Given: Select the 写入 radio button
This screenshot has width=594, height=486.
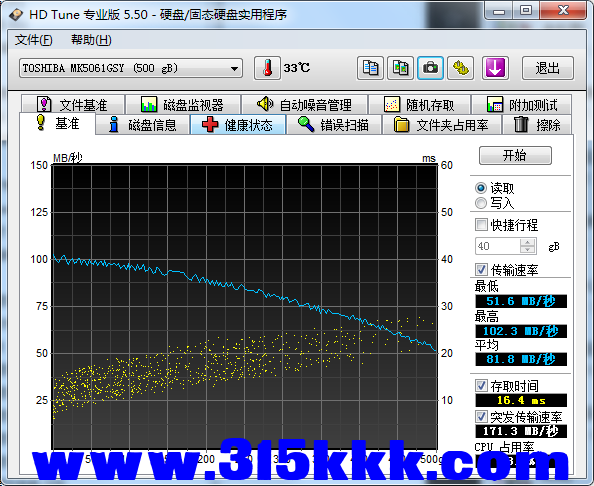Looking at the screenshot, I should (x=481, y=203).
